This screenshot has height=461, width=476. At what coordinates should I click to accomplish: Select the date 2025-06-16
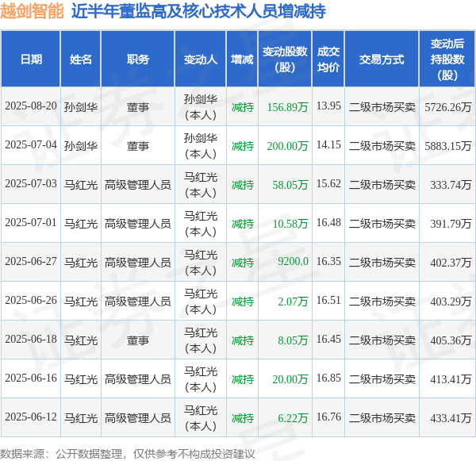[31, 378]
